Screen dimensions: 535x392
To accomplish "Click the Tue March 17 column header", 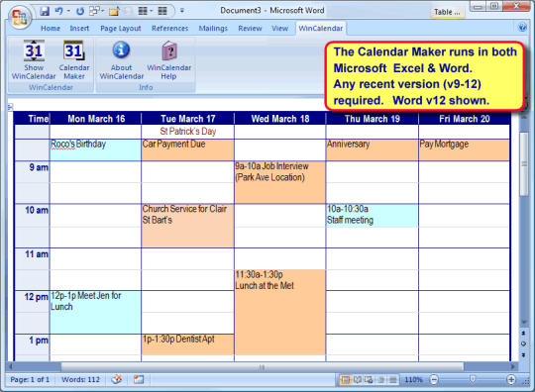I will point(188,119).
